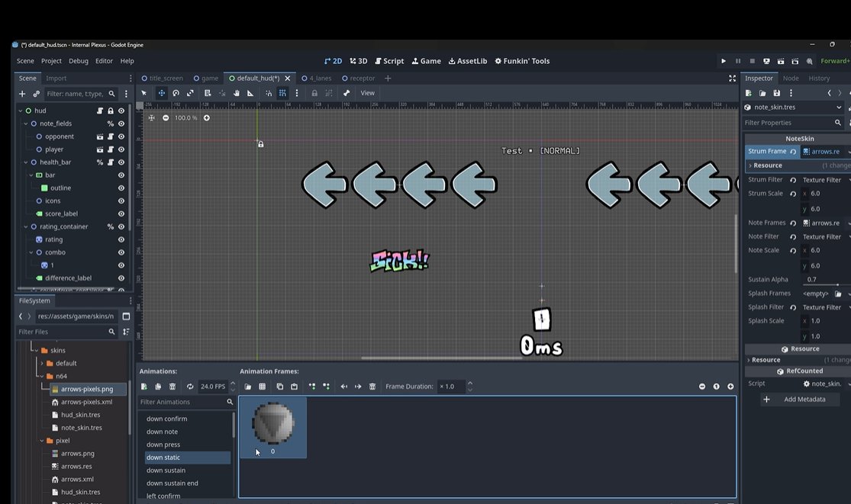The height and width of the screenshot is (504, 851).
Task: Hide the opponent node in the scene tree
Action: coord(121,136)
